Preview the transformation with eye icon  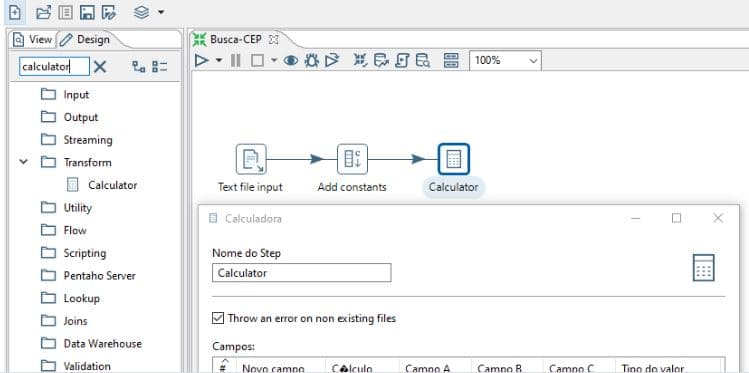(291, 61)
